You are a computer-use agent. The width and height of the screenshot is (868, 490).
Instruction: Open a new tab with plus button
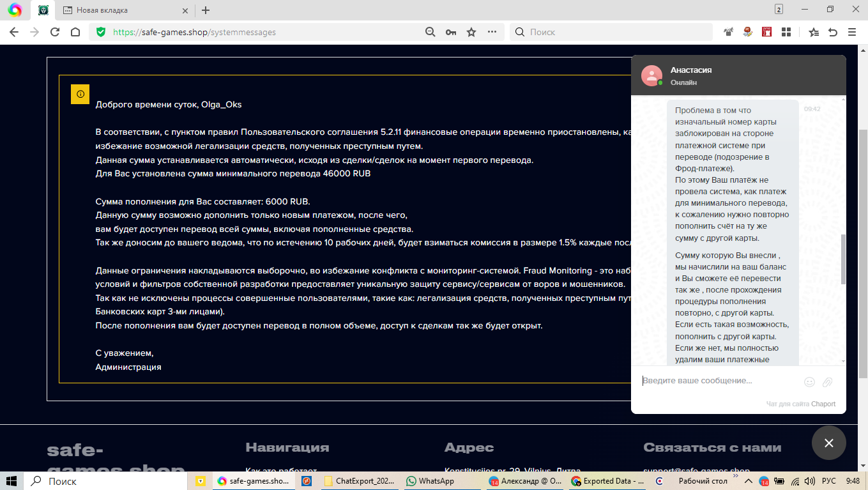[206, 10]
